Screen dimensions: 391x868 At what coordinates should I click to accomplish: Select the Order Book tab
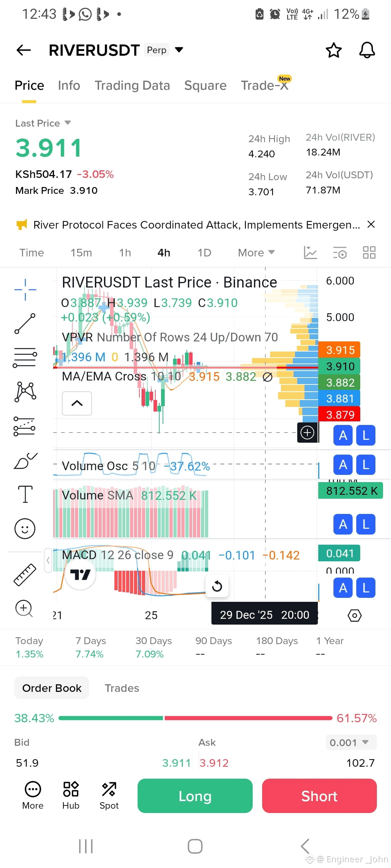(52, 688)
